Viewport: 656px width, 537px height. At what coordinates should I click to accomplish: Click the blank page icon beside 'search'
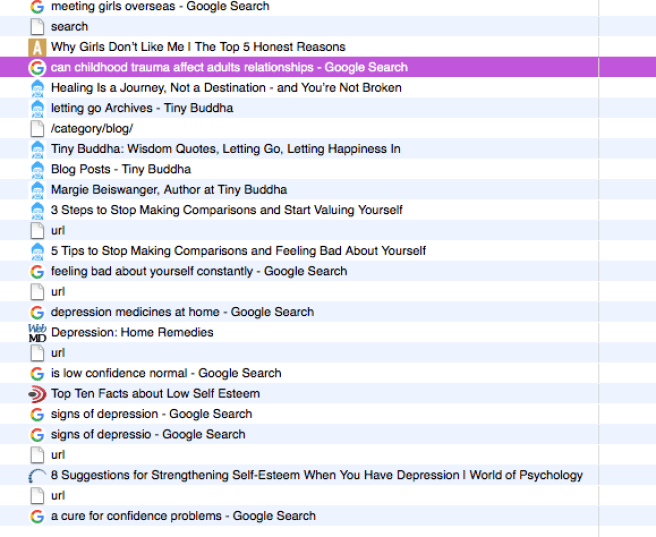[x=37, y=27]
